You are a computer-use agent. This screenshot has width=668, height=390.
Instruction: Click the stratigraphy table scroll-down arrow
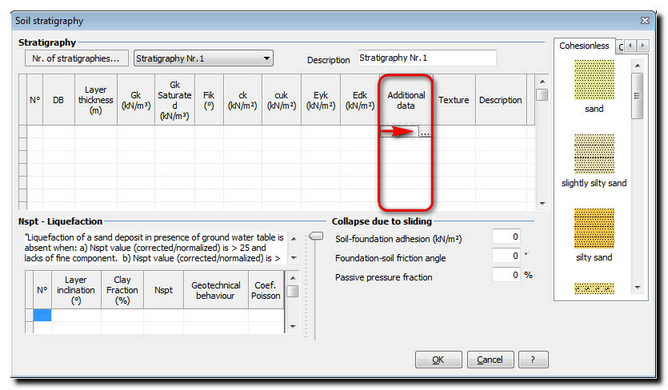point(542,203)
